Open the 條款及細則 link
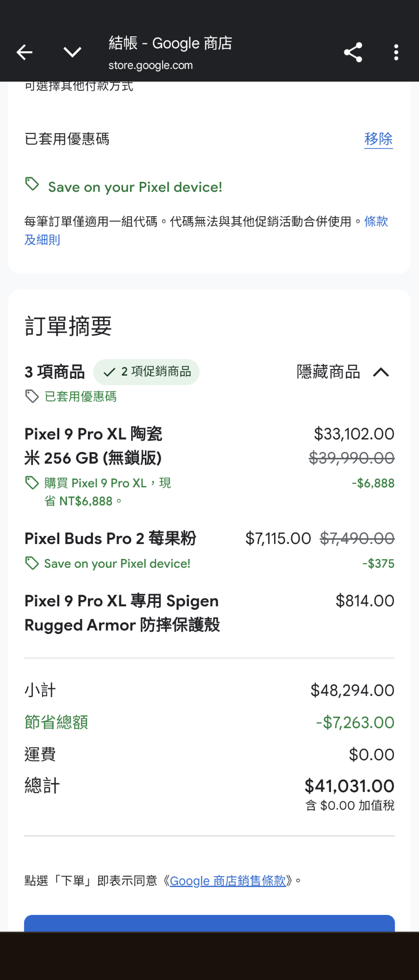This screenshot has width=419, height=980. click(x=207, y=231)
